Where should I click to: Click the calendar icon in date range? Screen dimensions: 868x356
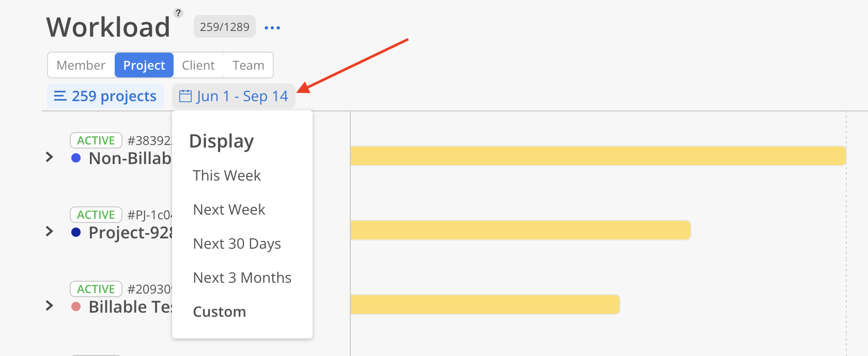[185, 96]
